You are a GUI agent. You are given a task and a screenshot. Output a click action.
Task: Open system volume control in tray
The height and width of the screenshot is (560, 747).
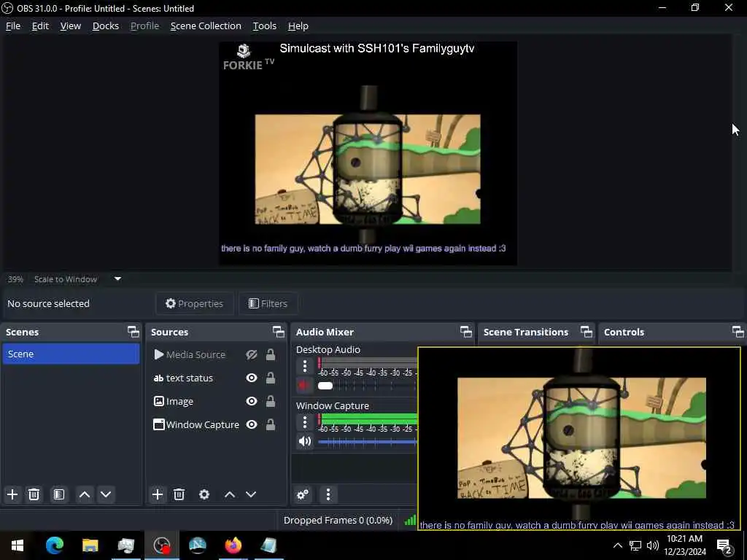click(653, 545)
